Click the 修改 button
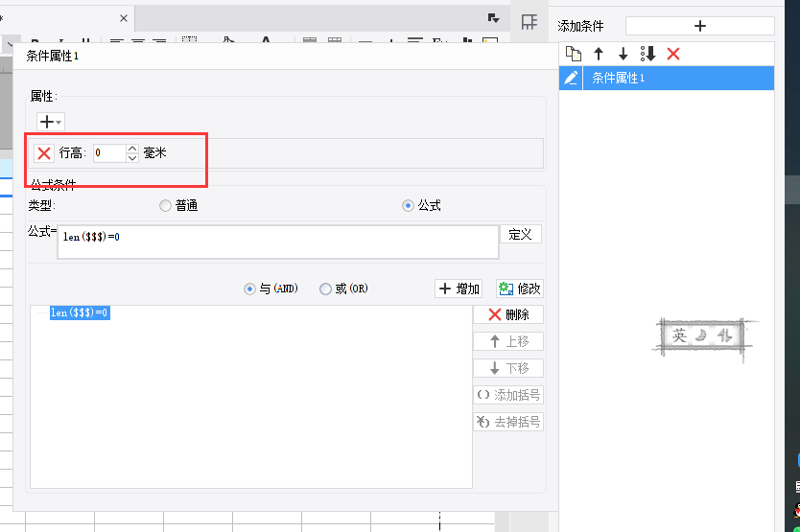Viewport: 800px width, 532px height. [x=520, y=289]
